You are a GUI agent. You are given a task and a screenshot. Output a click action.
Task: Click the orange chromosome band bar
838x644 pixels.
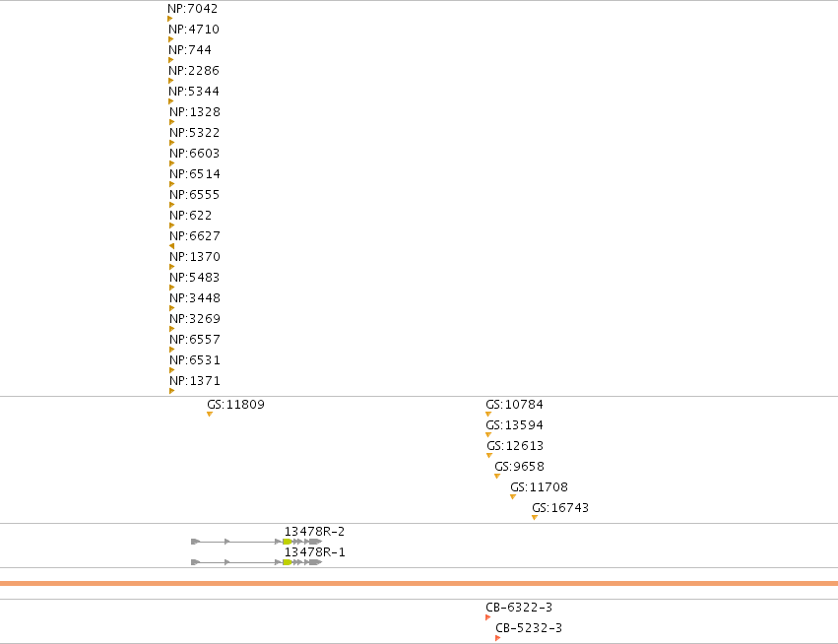click(x=419, y=583)
